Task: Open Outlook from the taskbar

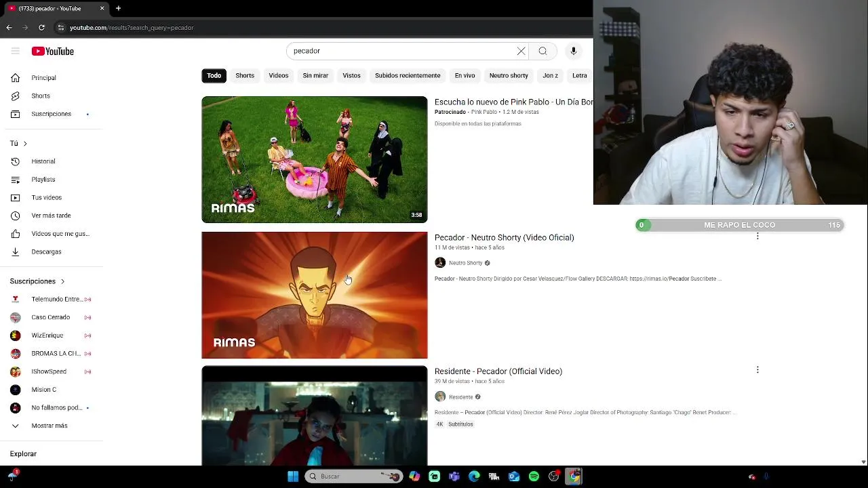Action: (514, 476)
